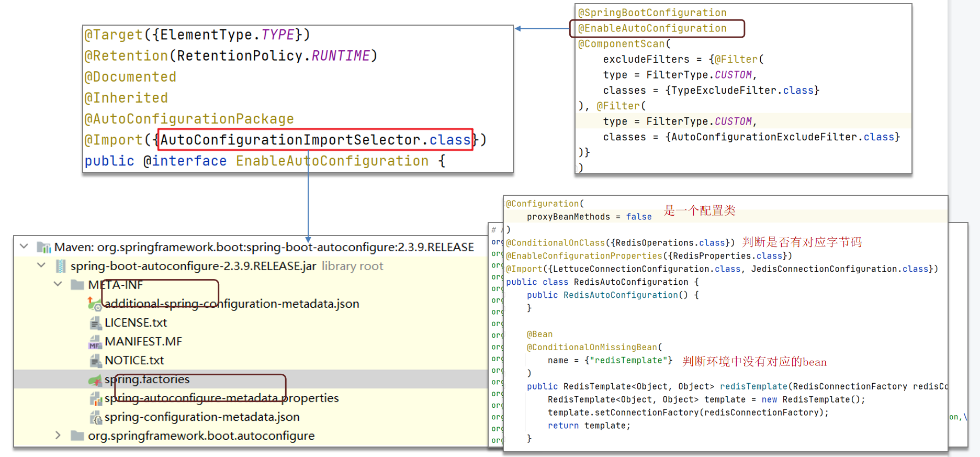980x457 pixels.
Task: Select NOTICE.txt in the file tree
Action: pos(134,361)
